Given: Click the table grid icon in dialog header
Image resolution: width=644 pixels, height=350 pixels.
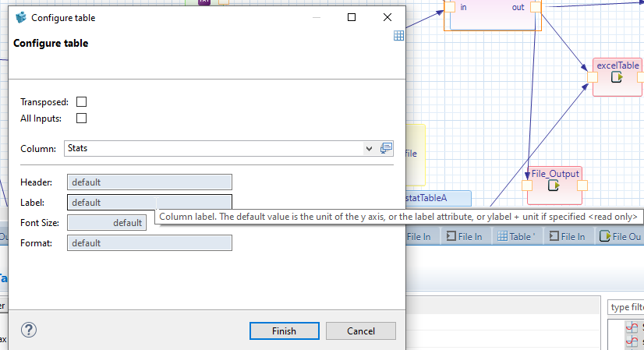Looking at the screenshot, I should click(x=398, y=35).
